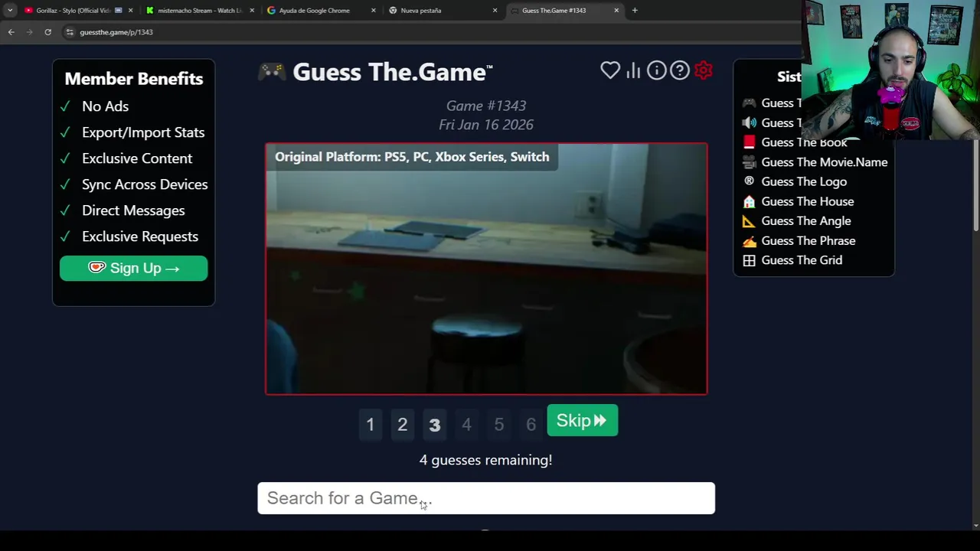980x551 pixels.
Task: Click the Exclusive Content benefit text
Action: point(137,158)
